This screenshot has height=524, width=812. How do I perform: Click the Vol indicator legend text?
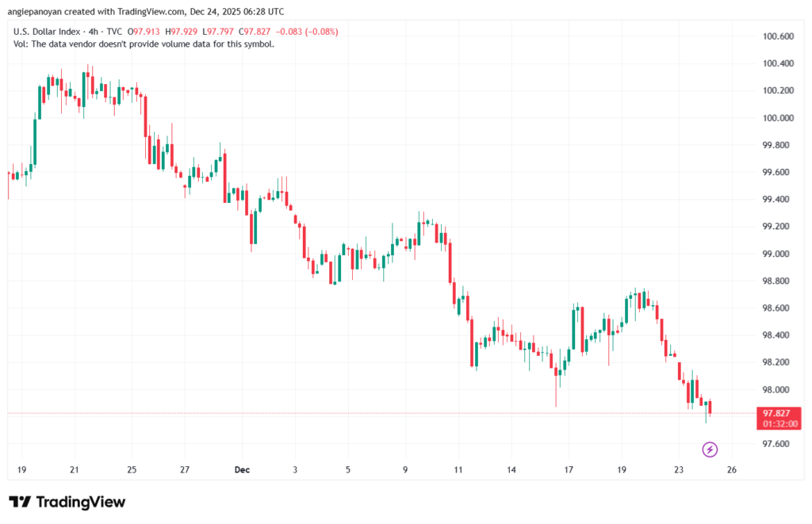coord(144,44)
